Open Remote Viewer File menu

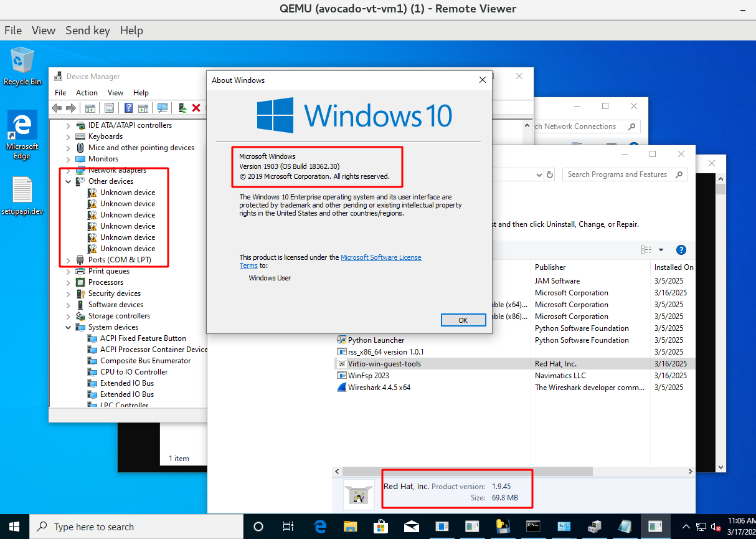click(x=13, y=31)
